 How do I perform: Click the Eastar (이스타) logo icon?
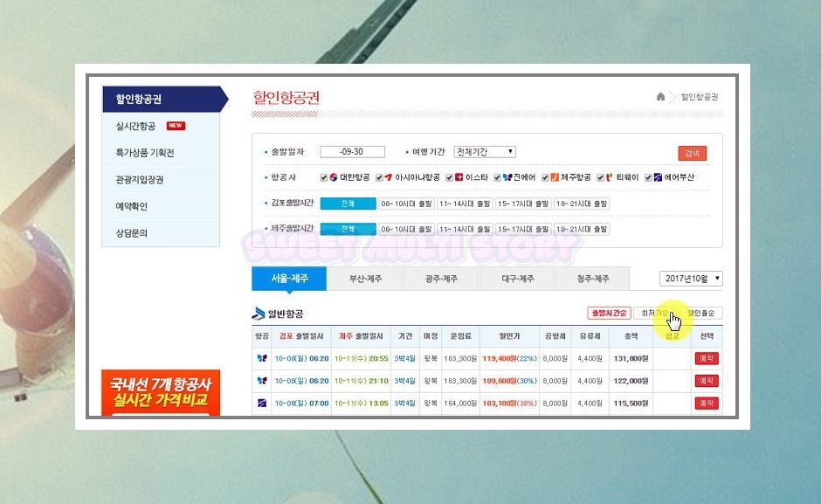click(459, 177)
